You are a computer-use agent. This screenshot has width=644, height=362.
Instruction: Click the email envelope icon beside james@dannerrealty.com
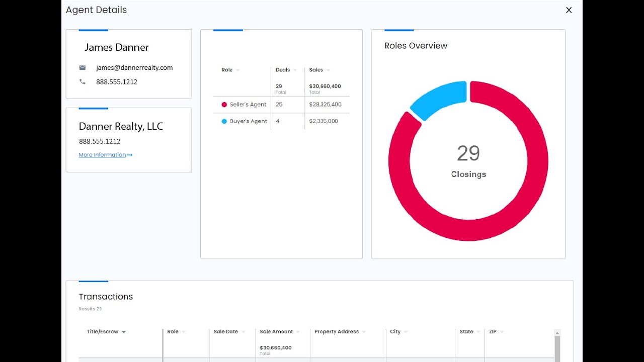click(x=83, y=67)
